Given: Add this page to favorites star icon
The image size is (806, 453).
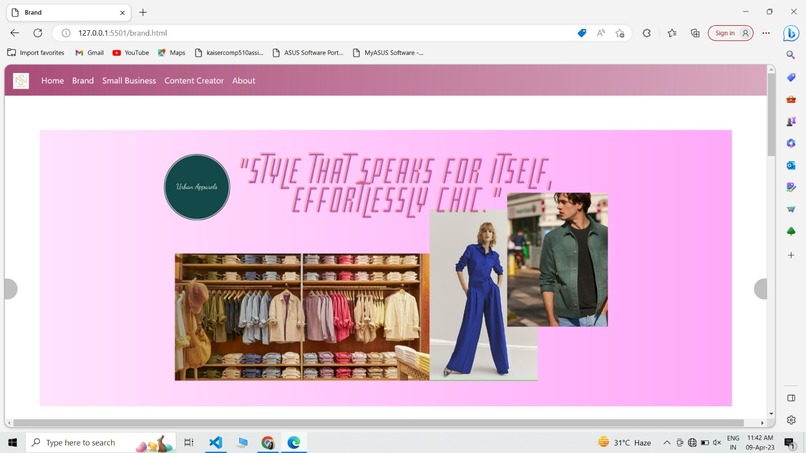Looking at the screenshot, I should coord(620,33).
